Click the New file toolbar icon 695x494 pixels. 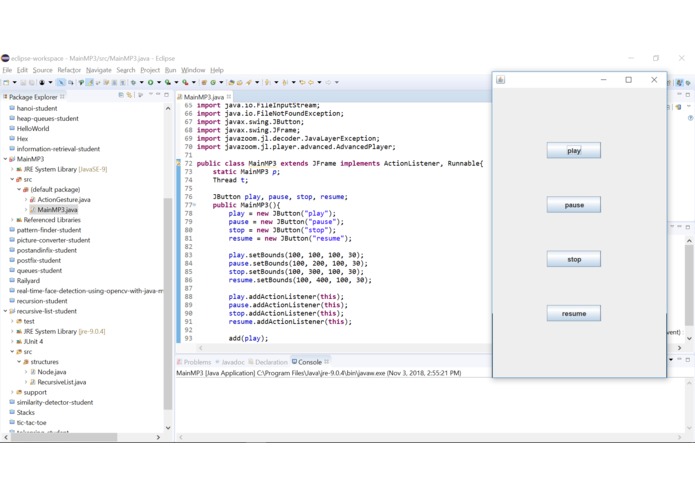tap(6, 82)
